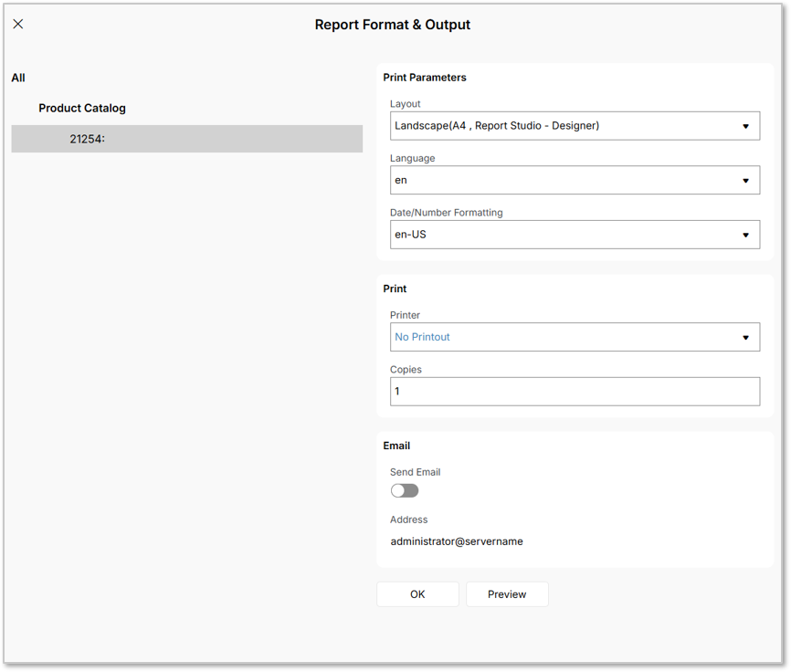Close the Report Format & Output dialog
Viewport: 791px width, 672px height.
[18, 24]
